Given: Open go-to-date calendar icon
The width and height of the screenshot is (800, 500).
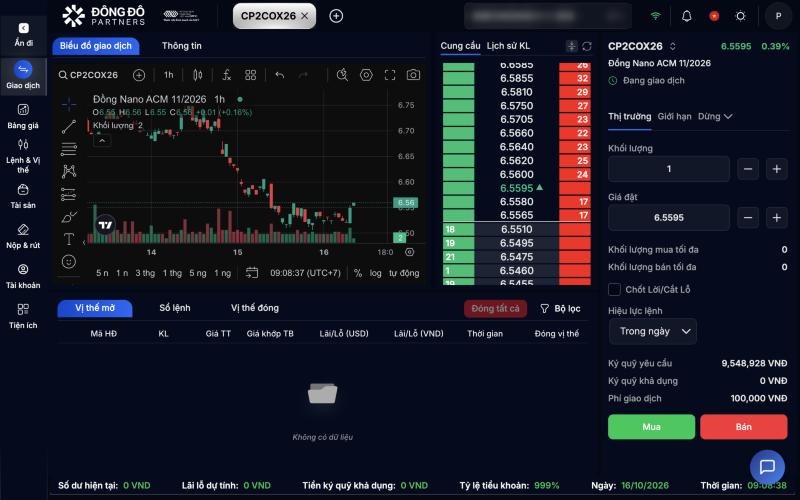Looking at the screenshot, I should click(x=252, y=272).
